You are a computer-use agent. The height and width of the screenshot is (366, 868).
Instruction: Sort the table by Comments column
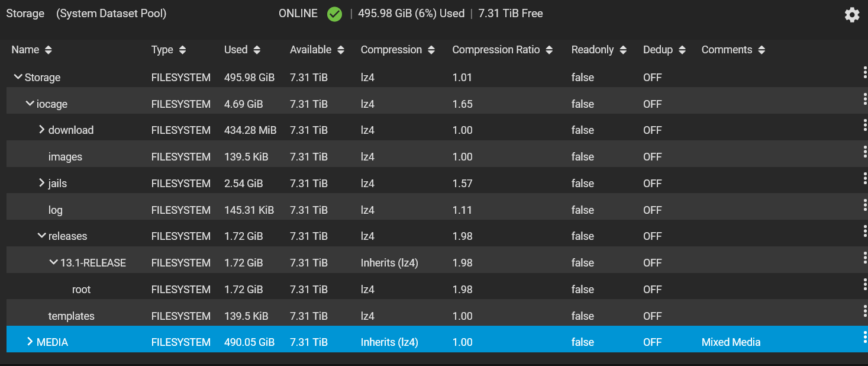[x=761, y=50]
